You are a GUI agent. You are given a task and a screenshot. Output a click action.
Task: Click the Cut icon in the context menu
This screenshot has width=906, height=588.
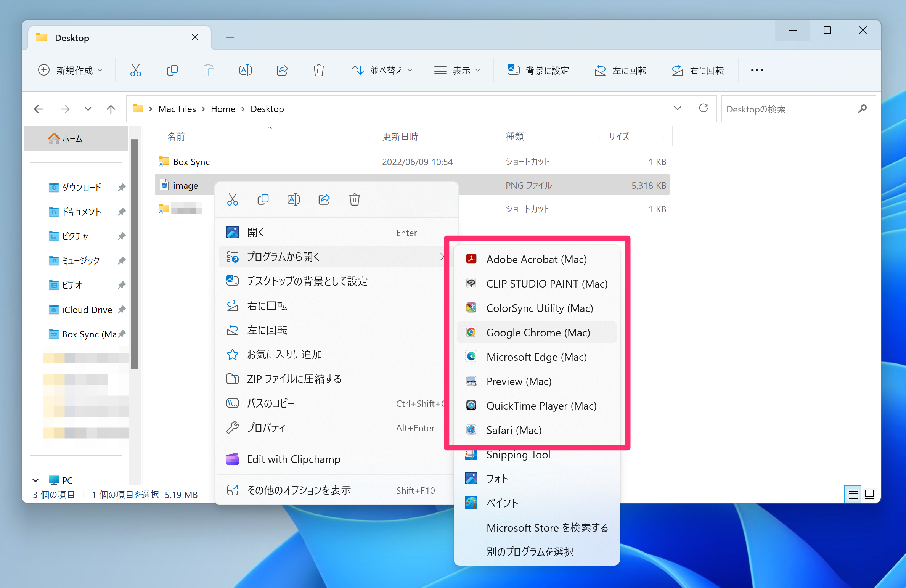point(233,199)
